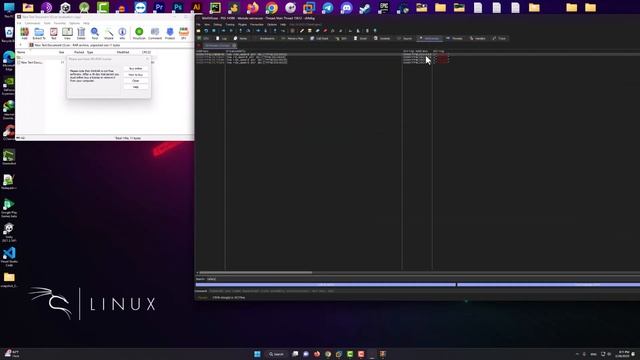Click the green VirusScan icon in WinRAR

click(x=139, y=33)
